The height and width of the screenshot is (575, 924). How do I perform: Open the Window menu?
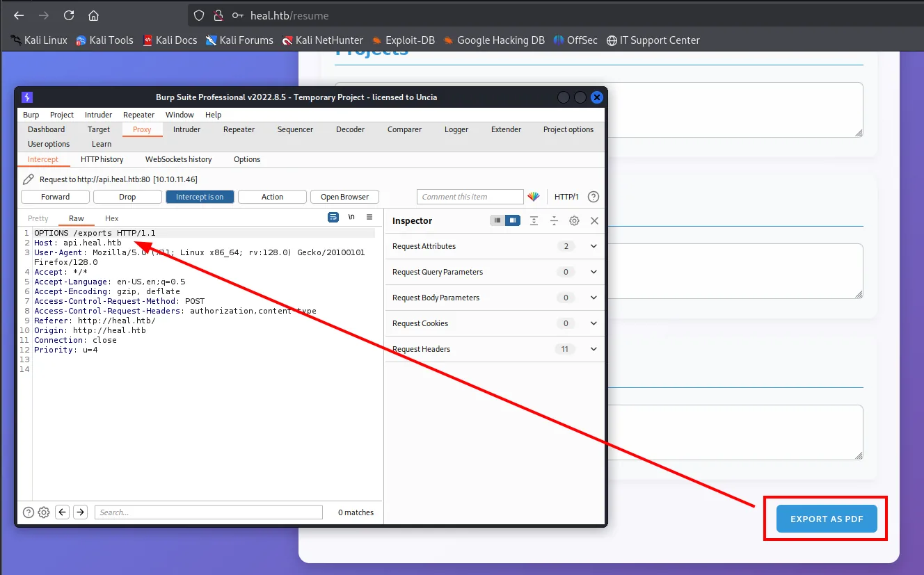coord(180,115)
